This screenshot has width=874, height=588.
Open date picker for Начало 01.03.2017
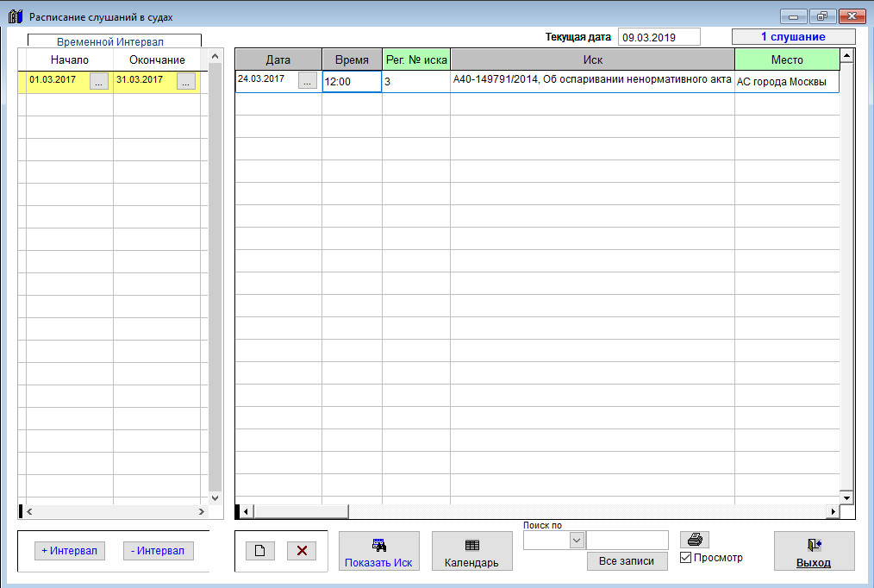tap(98, 81)
